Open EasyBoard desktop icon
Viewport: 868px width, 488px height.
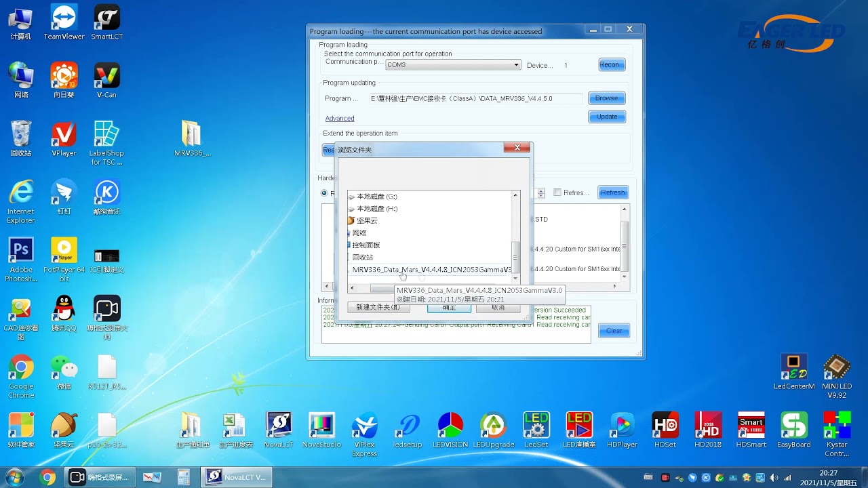[794, 430]
